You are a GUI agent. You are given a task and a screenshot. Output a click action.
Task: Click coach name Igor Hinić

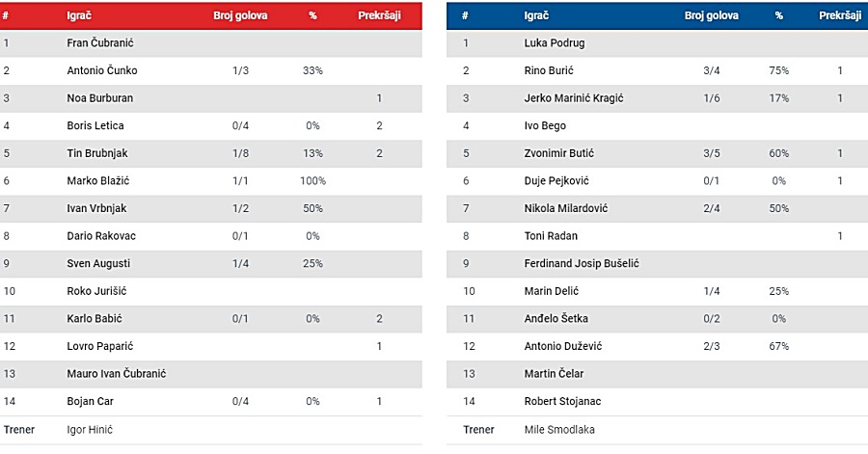pos(90,430)
